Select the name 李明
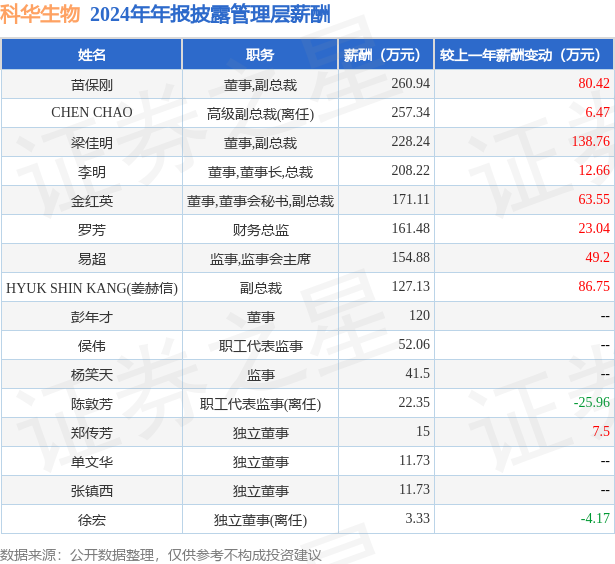 click(92, 172)
